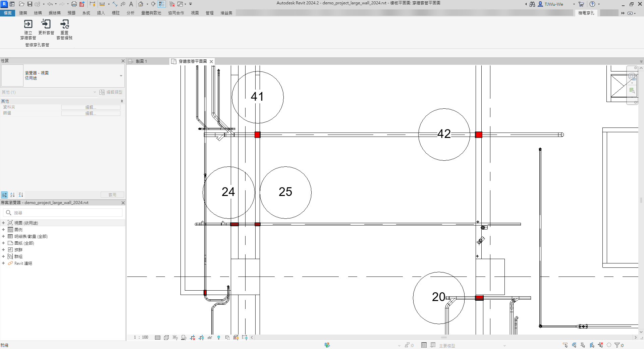Open the 建築 ribbon tab

point(23,13)
